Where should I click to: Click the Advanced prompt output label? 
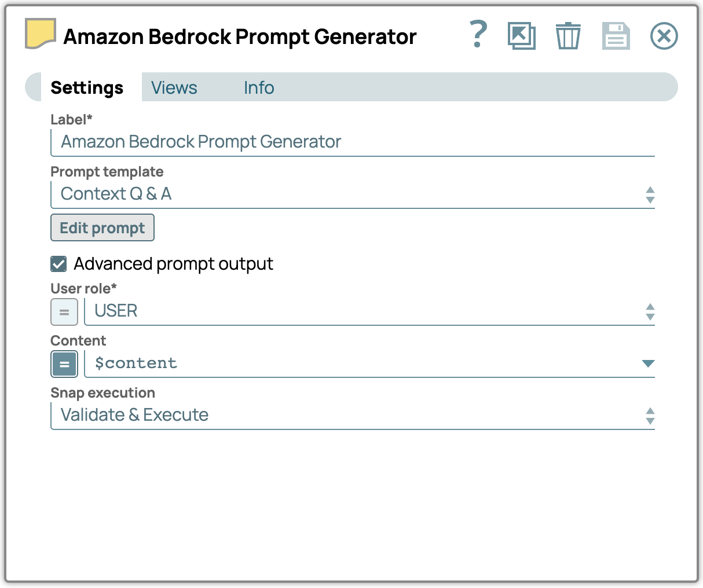pyautogui.click(x=173, y=264)
